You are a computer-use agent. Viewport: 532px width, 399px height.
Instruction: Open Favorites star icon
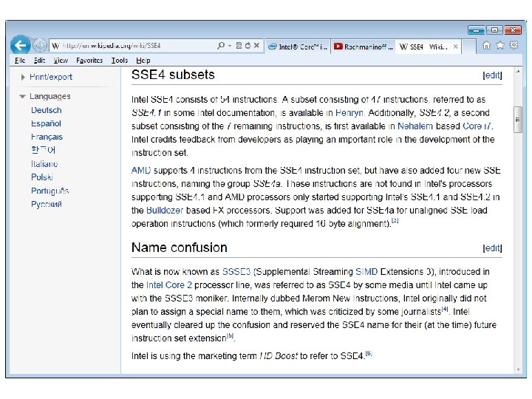point(500,45)
